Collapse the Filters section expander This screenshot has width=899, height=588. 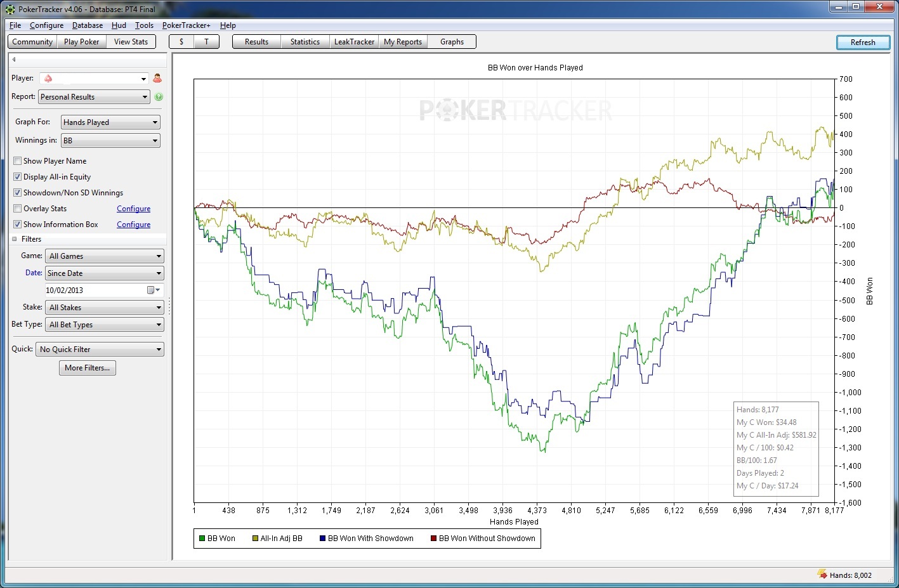(15, 239)
